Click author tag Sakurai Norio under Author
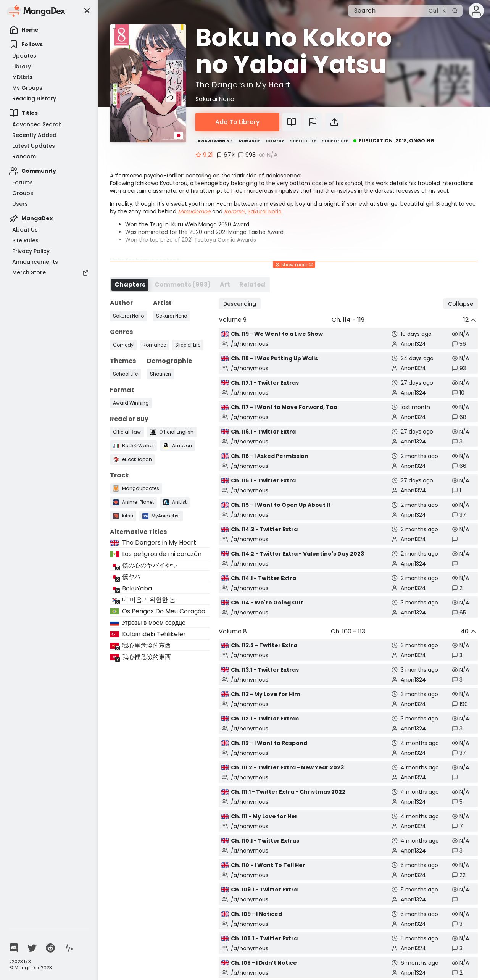490x980 pixels. click(x=128, y=316)
